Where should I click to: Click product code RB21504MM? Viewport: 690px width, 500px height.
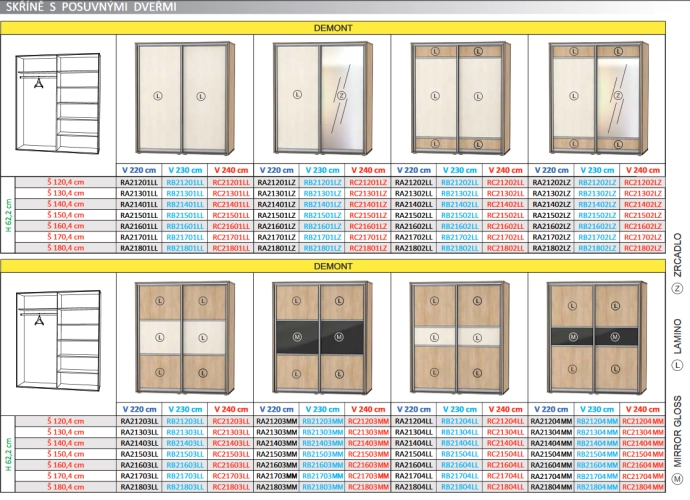pyautogui.click(x=597, y=454)
